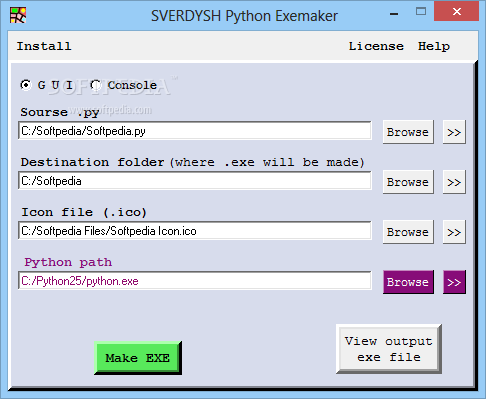The image size is (486, 399).
Task: Click the 'Sourse .py' label
Action: point(60,112)
